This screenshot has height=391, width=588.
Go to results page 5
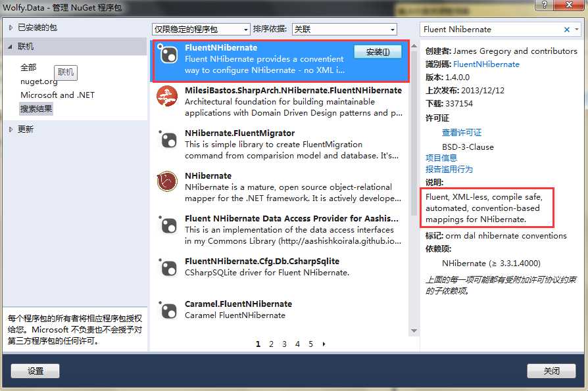coord(310,344)
